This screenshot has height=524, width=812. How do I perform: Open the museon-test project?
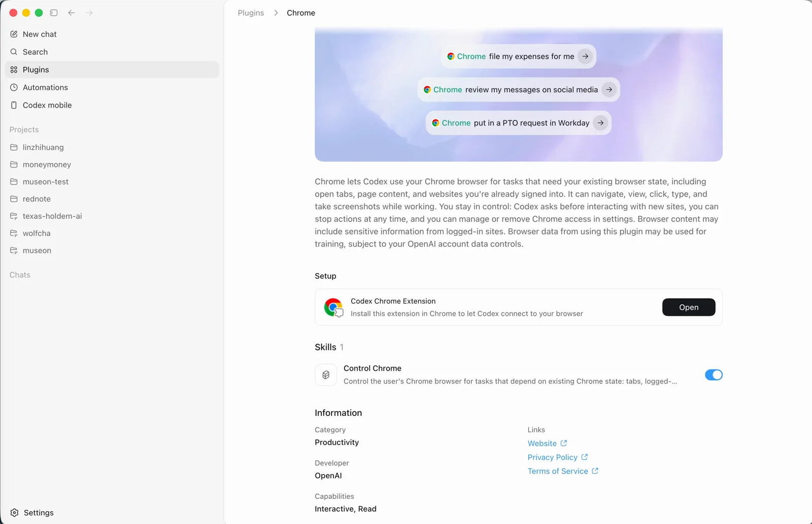(112, 182)
